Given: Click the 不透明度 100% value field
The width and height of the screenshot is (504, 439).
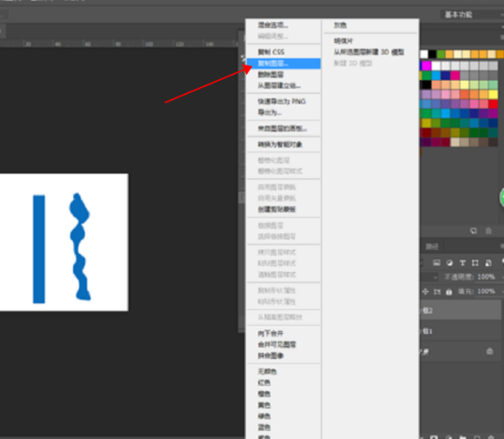Looking at the screenshot, I should point(486,277).
